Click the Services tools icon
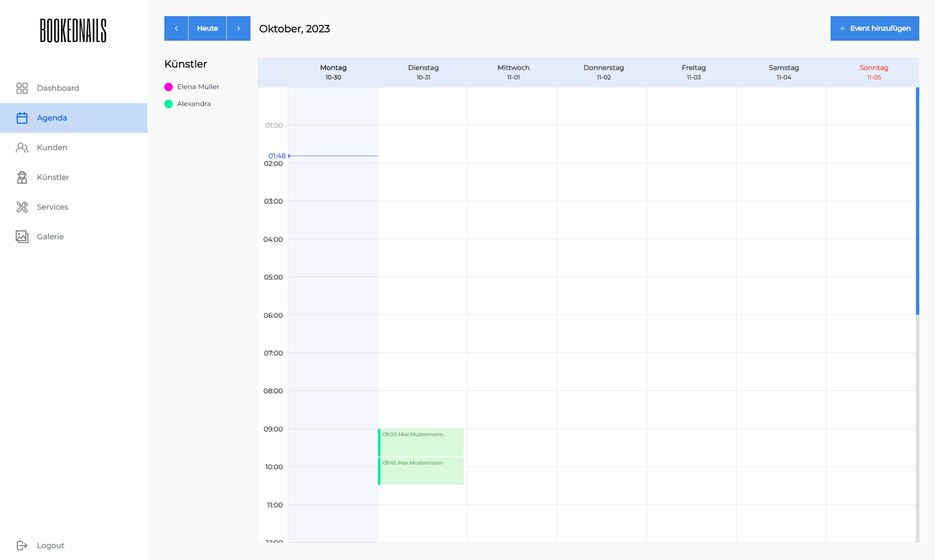The image size is (935, 560). (x=22, y=207)
